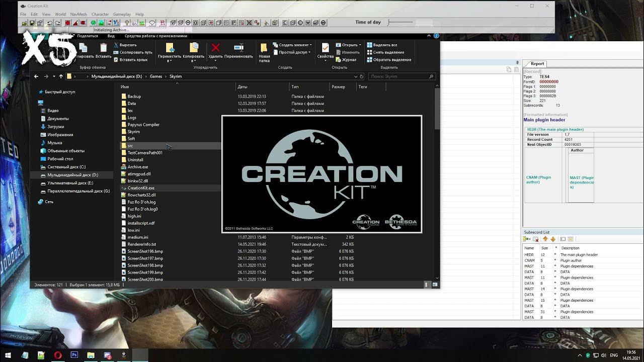This screenshot has width=644, height=362.
Task: Click the Explorer search field (Поиск: Skyrim)
Action: (x=402, y=76)
